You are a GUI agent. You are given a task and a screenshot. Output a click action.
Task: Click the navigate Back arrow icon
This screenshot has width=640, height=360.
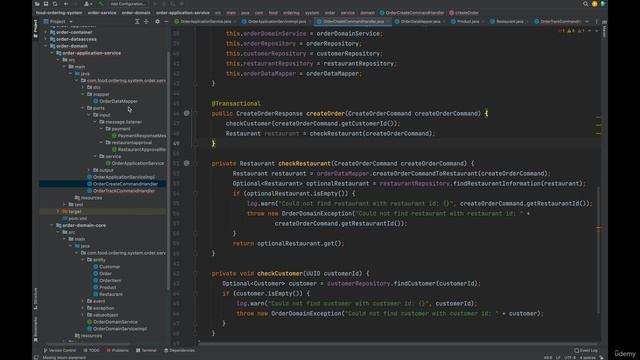[x=66, y=4]
